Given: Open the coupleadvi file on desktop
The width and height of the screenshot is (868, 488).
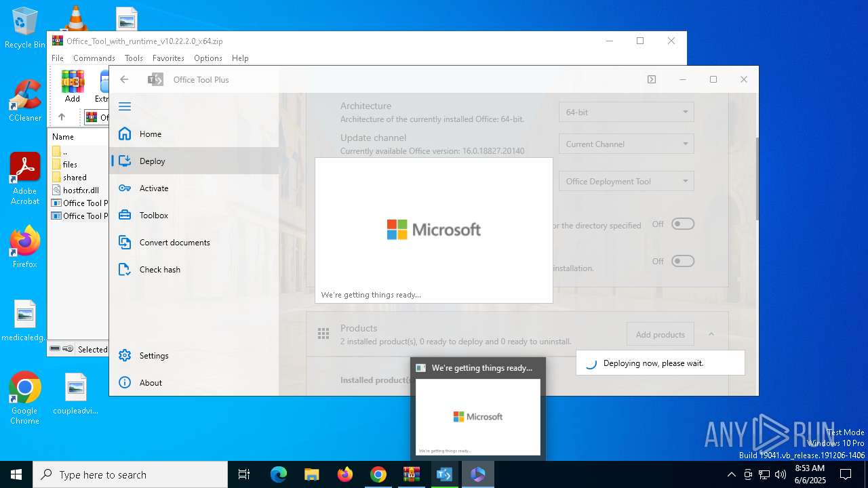Looking at the screenshot, I should point(75,394).
